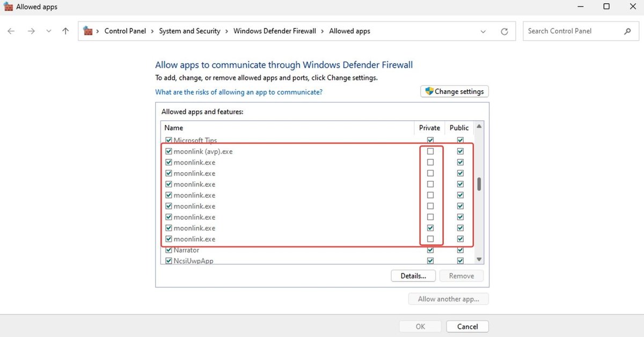Click the app list scrollbar thumb

(479, 184)
